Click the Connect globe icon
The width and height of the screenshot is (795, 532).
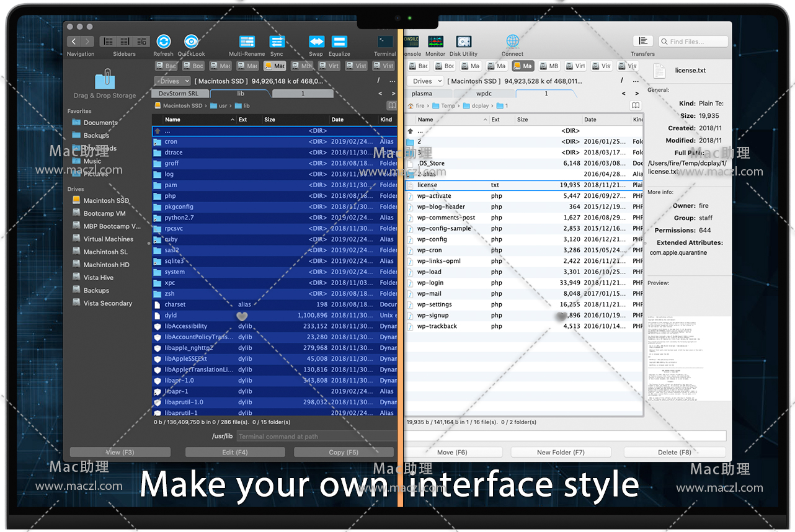pyautogui.click(x=512, y=42)
